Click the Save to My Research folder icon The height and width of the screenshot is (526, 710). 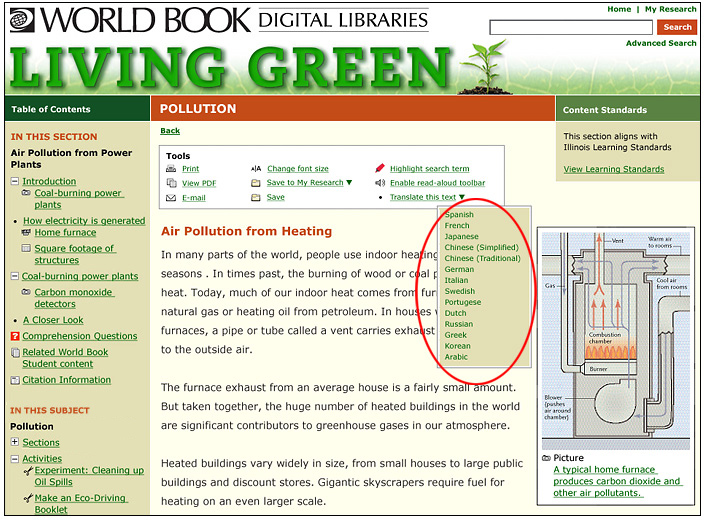[256, 183]
